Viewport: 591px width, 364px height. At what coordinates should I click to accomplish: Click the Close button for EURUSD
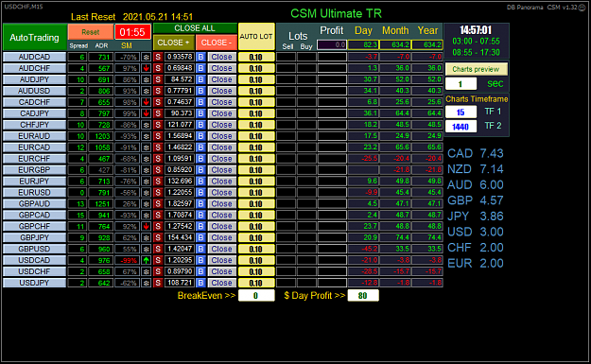(221, 193)
